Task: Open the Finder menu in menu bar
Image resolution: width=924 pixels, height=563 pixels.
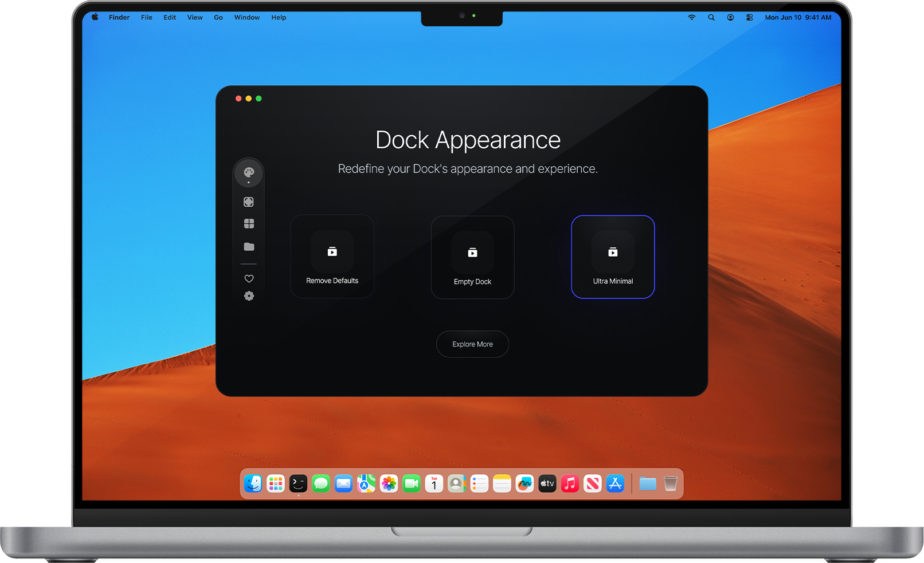Action: (119, 18)
